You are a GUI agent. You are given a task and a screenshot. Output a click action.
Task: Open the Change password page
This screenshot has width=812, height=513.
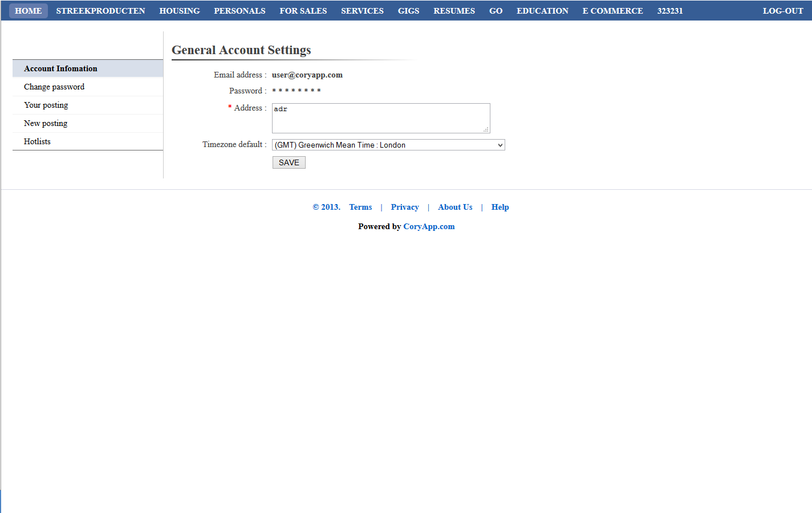coord(54,86)
